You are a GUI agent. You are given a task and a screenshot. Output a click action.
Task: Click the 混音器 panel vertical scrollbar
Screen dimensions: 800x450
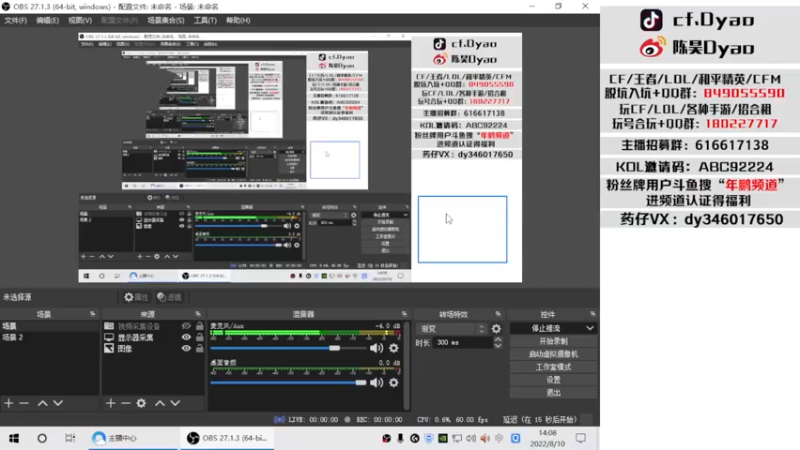(407, 365)
